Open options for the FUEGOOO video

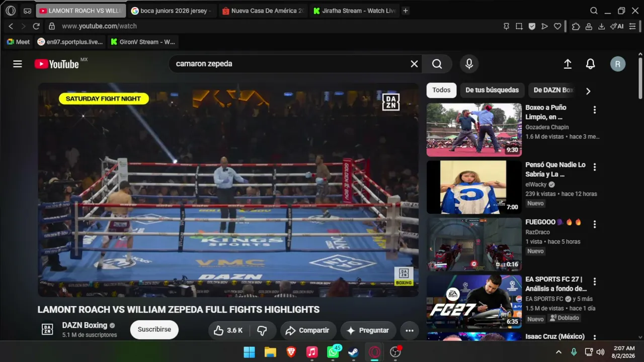(594, 224)
